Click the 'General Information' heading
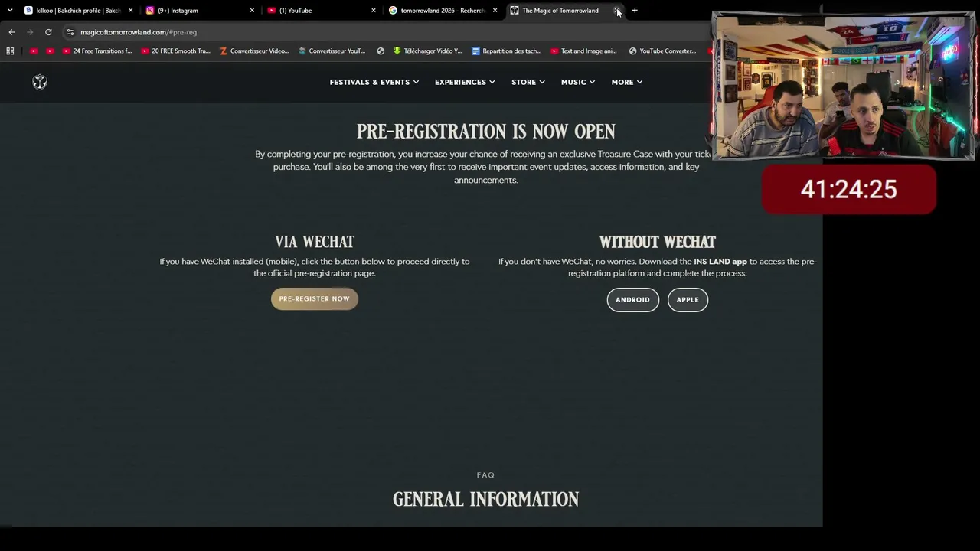980x551 pixels. (485, 500)
